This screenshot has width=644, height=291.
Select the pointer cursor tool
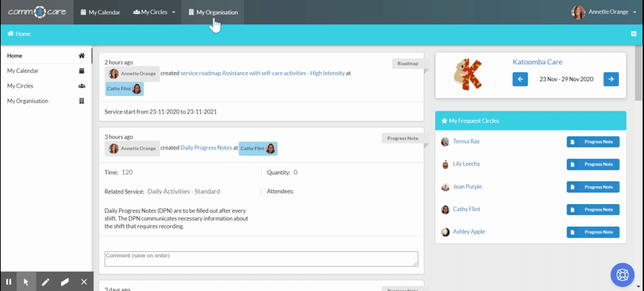coord(27,282)
